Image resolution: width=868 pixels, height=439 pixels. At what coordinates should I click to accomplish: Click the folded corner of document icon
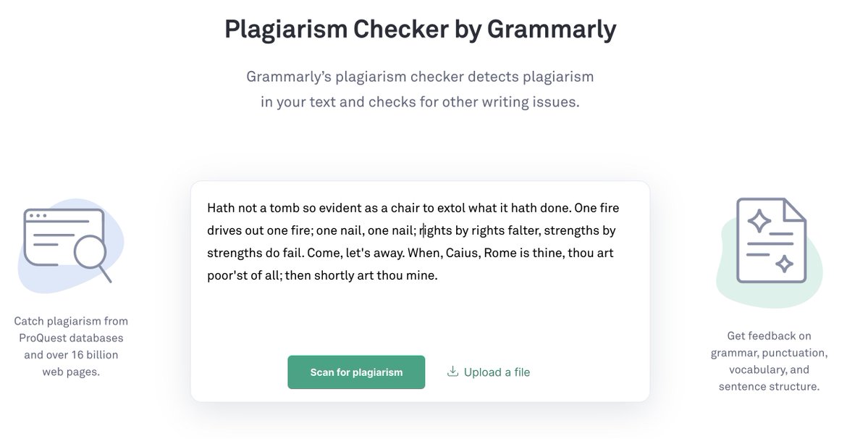pyautogui.click(x=795, y=209)
